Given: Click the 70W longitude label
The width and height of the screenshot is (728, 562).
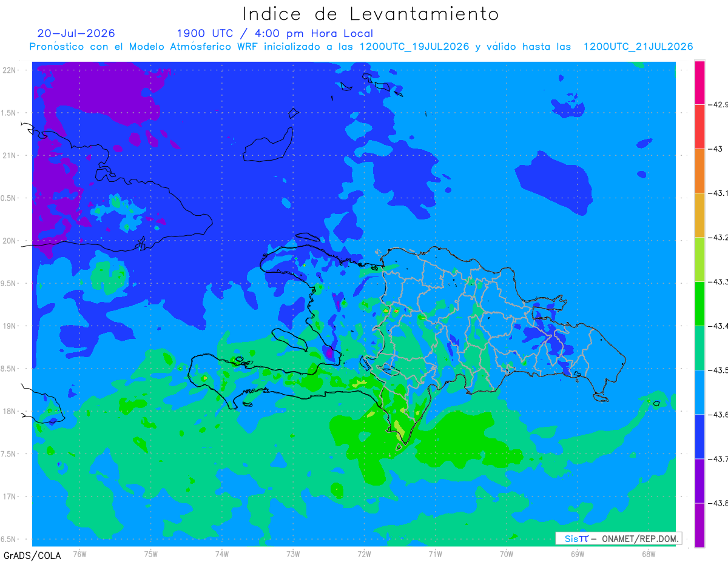Looking at the screenshot, I should point(507,554).
